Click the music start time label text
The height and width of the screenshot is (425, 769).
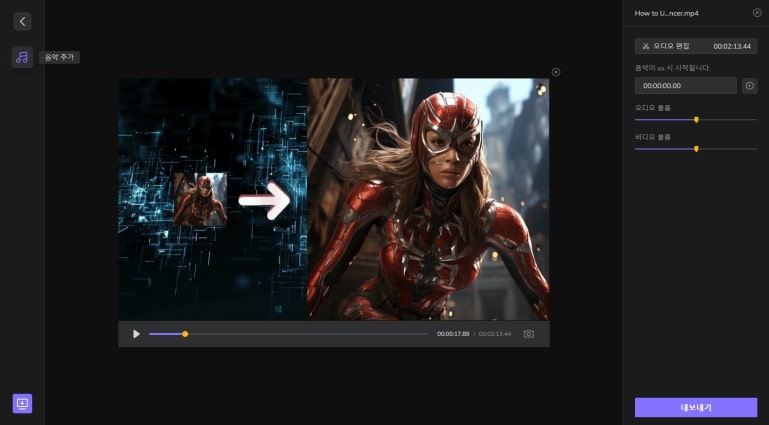672,68
